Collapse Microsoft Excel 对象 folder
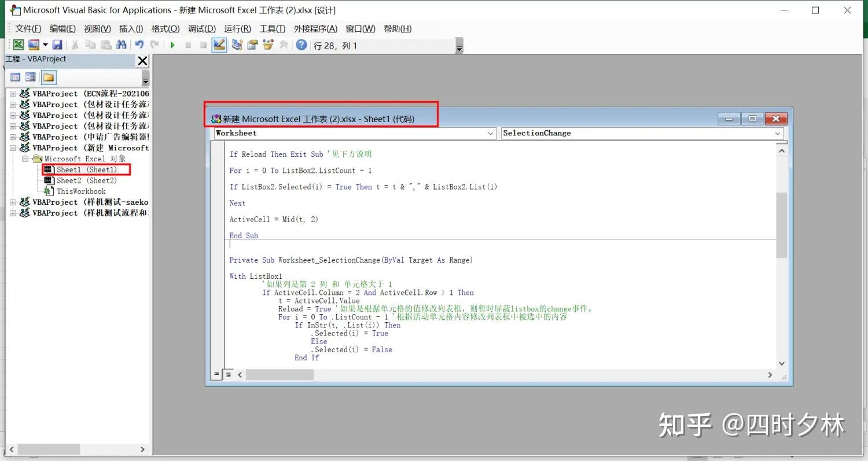This screenshot has width=868, height=461. [25, 158]
